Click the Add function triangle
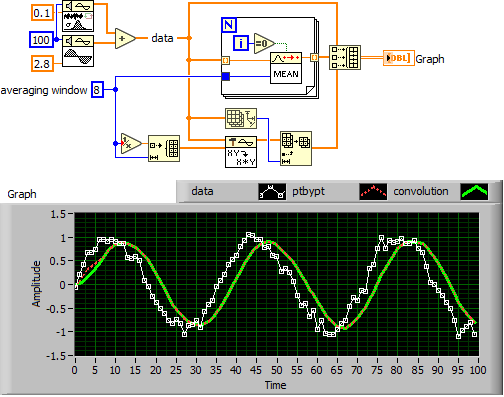504x397 pixels. coord(125,38)
